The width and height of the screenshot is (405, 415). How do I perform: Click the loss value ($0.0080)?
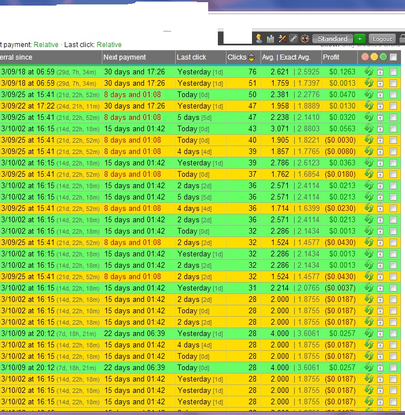pyautogui.click(x=340, y=151)
